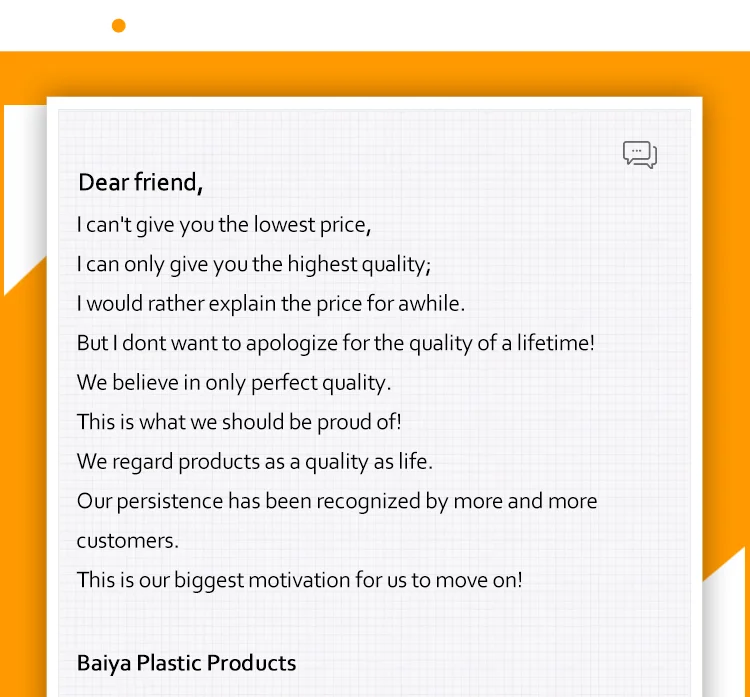The height and width of the screenshot is (697, 750).
Task: Click the line mentioning highest quality
Action: [254, 264]
